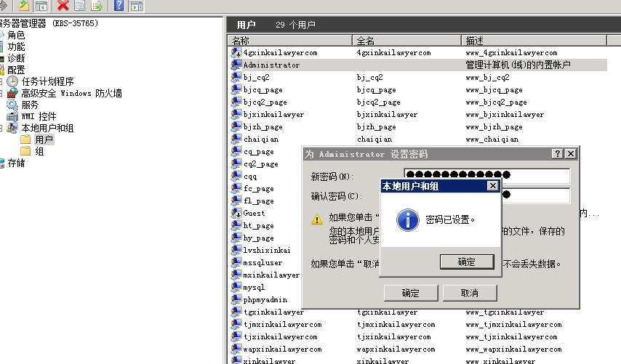Close the 本地用户和组 message box

click(x=492, y=186)
